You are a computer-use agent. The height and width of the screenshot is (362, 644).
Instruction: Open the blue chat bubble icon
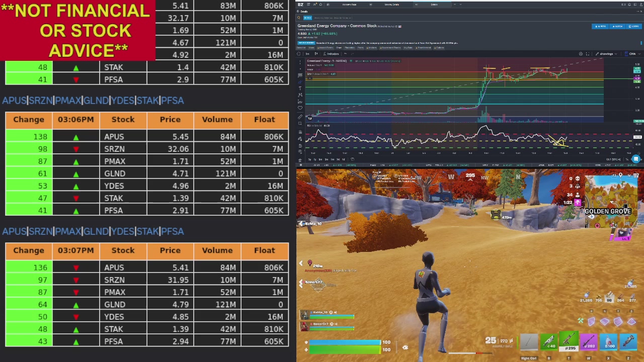636,159
